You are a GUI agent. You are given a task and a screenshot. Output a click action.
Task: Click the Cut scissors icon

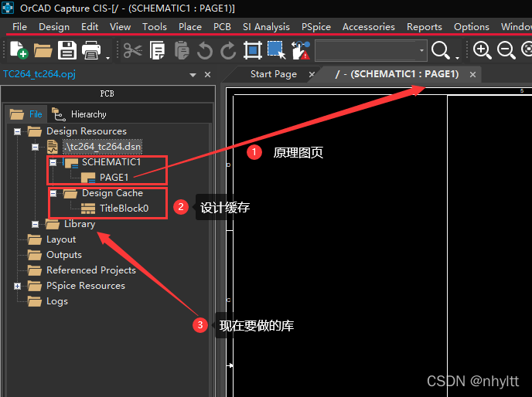tap(133, 51)
